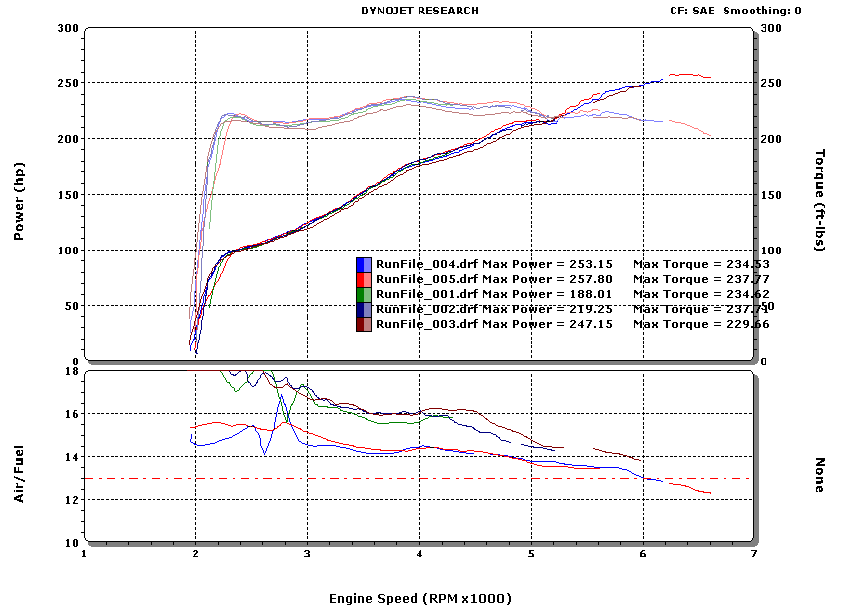This screenshot has width=842, height=615.
Task: Click the red dash-dot air/fuel reference line
Action: [419, 478]
